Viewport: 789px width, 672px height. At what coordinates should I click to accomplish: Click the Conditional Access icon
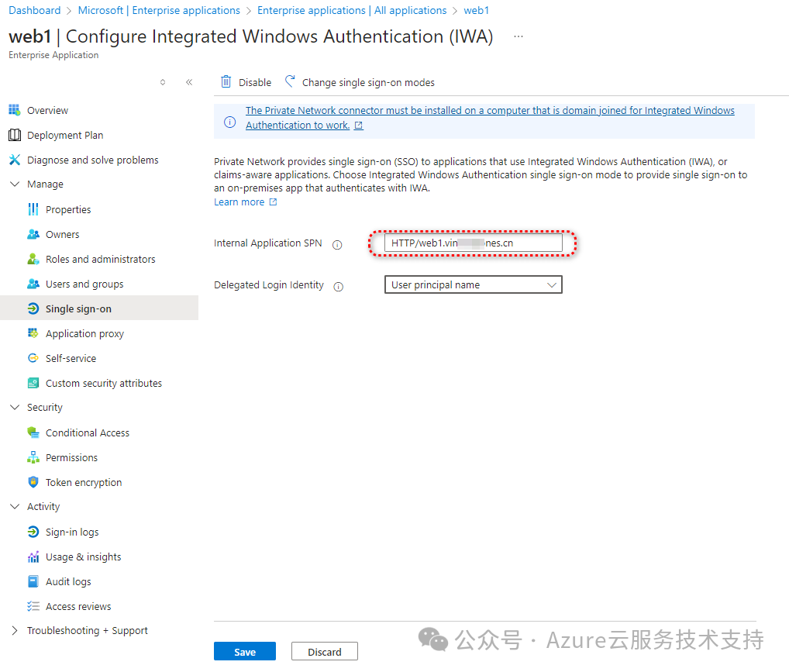(x=33, y=432)
